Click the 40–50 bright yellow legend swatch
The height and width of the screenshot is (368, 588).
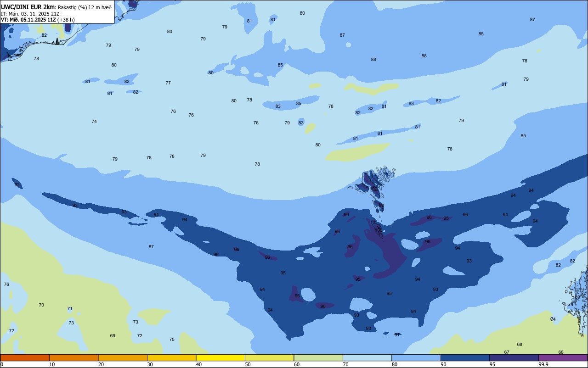(220, 357)
